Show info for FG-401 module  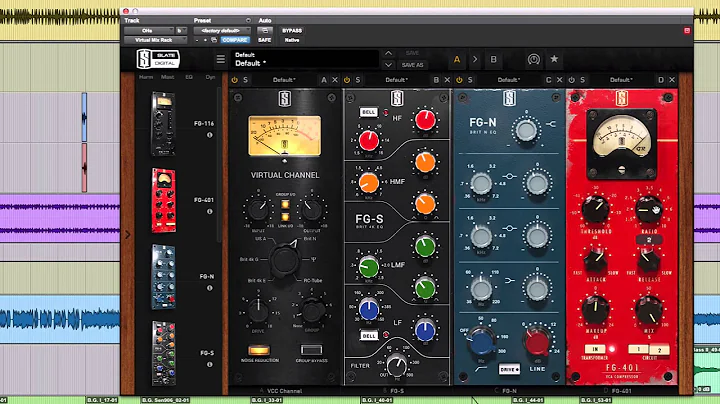click(x=209, y=212)
